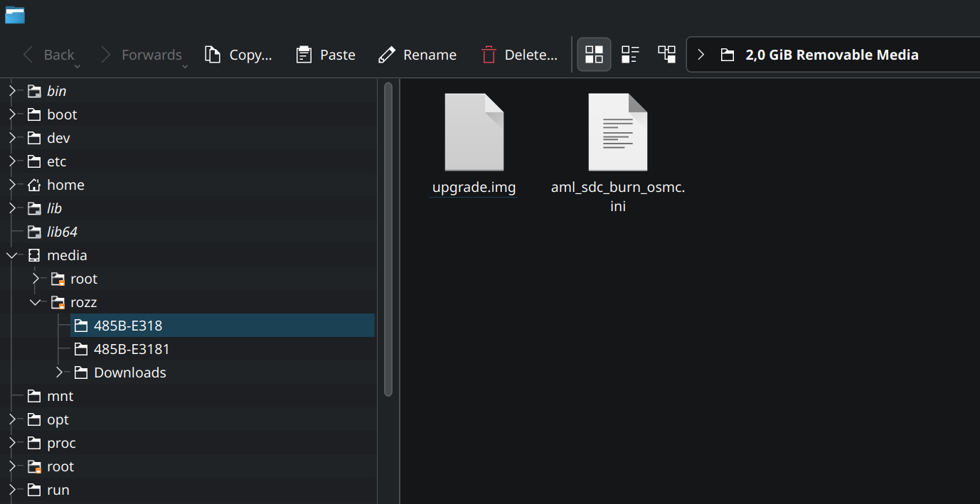Collapse the rozz folder in tree
This screenshot has height=504, width=980.
pos(36,302)
